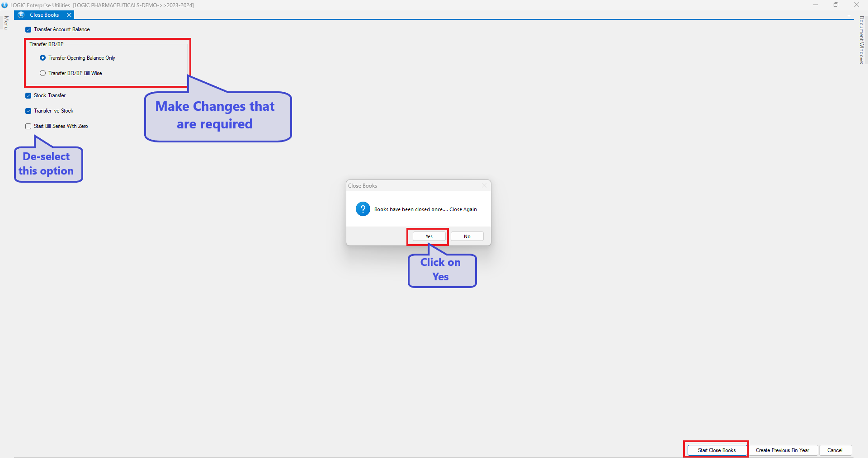
Task: Minimize the LOGIC Enterprise Utilities window
Action: pos(816,5)
